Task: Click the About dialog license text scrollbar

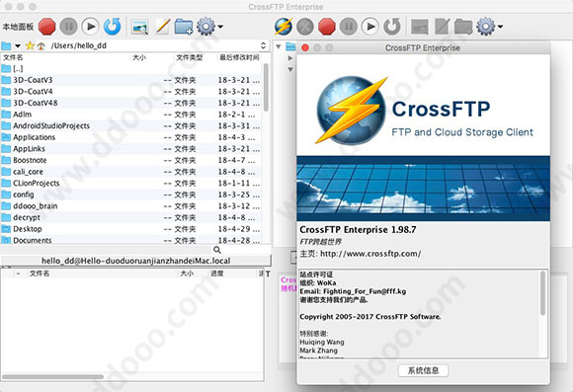Action: coord(543,293)
